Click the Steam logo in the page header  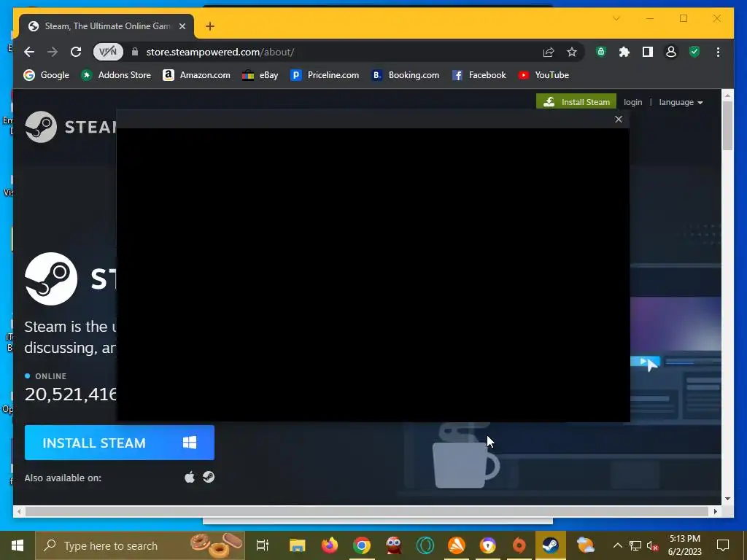pyautogui.click(x=71, y=127)
